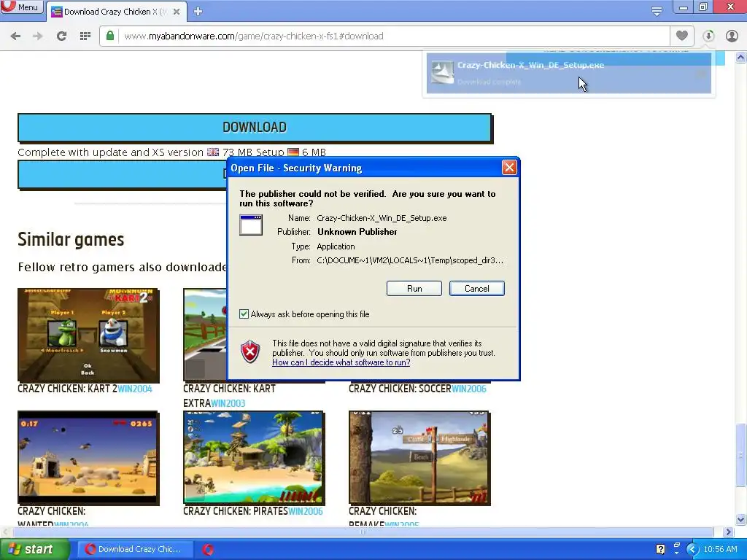The height and width of the screenshot is (560, 747).
Task: Click the top blue DOWNLOAD button
Action: tap(255, 128)
